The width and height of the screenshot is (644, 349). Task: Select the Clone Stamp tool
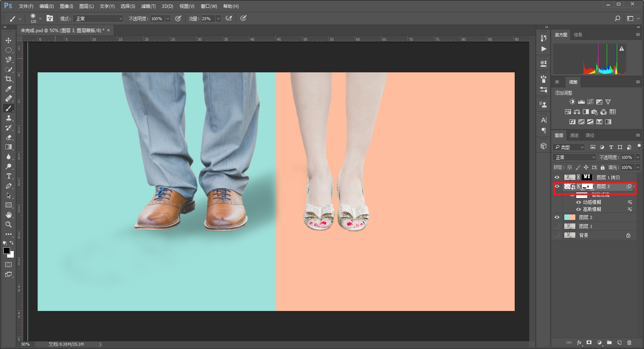(x=9, y=118)
